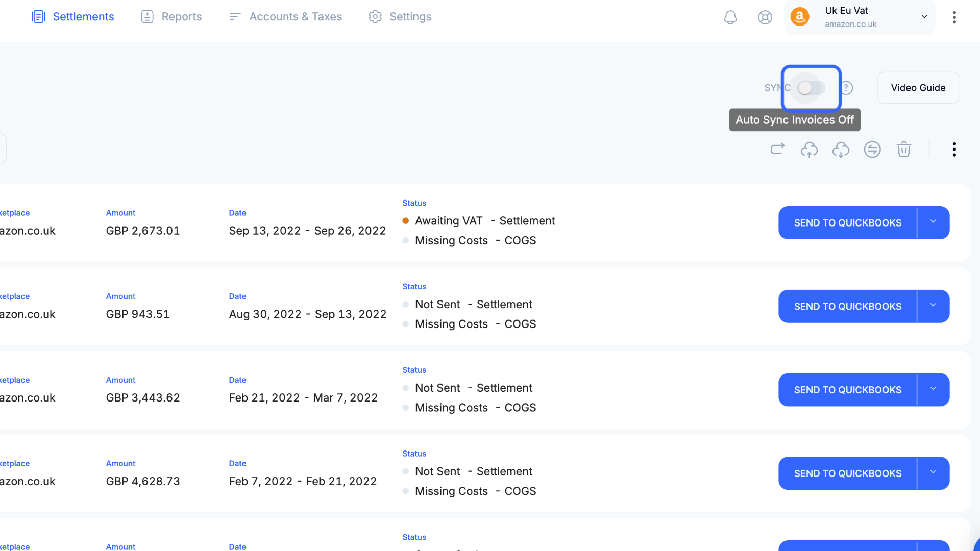Switch to Reports tab

pyautogui.click(x=171, y=17)
